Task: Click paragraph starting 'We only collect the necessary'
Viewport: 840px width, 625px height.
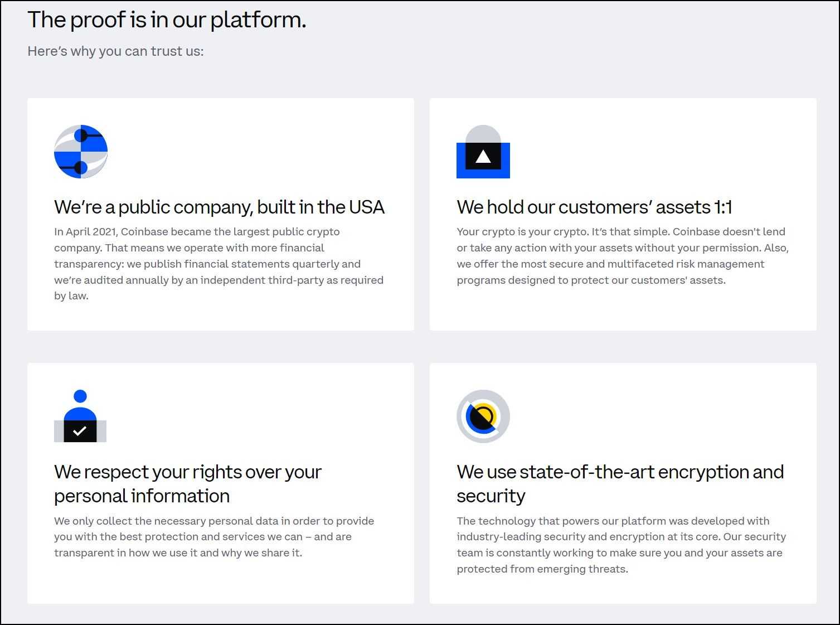Action: (x=213, y=537)
